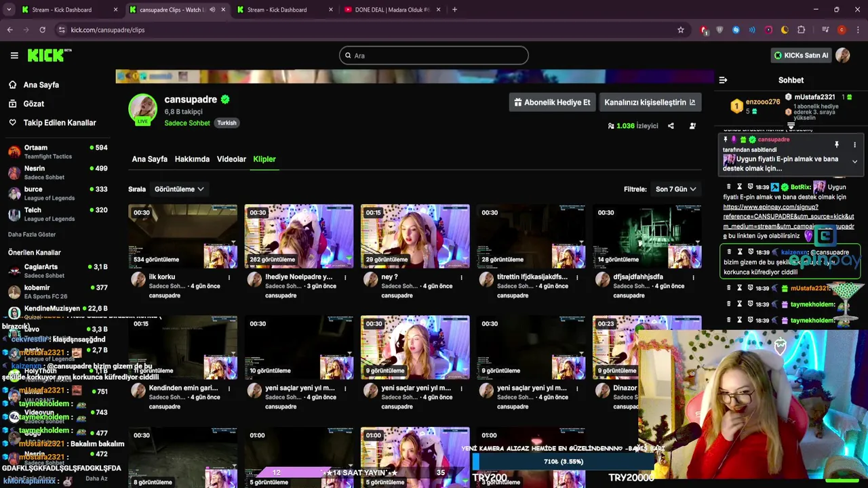
Task: Go back in the Chrome toolbar
Action: (x=9, y=30)
